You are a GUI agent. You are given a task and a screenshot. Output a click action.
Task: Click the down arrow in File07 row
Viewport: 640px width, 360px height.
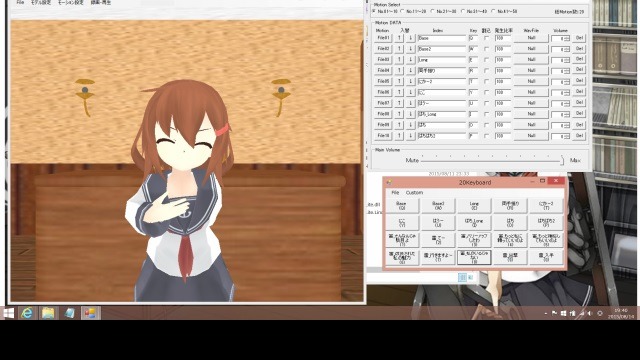coord(410,103)
